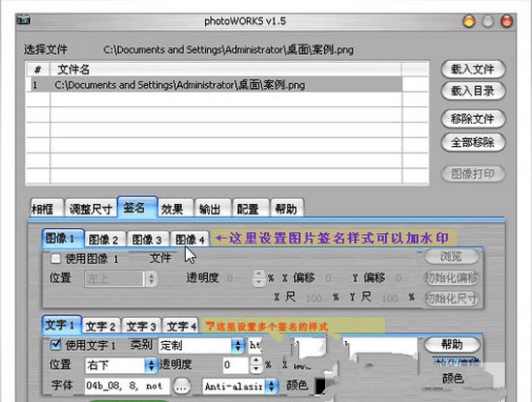532x402 pixels.
Task: Switch to the 调整尺寸 tab
Action: click(91, 209)
